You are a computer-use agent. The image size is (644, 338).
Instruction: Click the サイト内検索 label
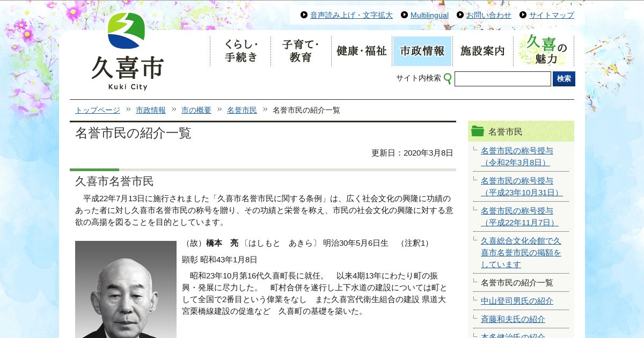tap(419, 78)
